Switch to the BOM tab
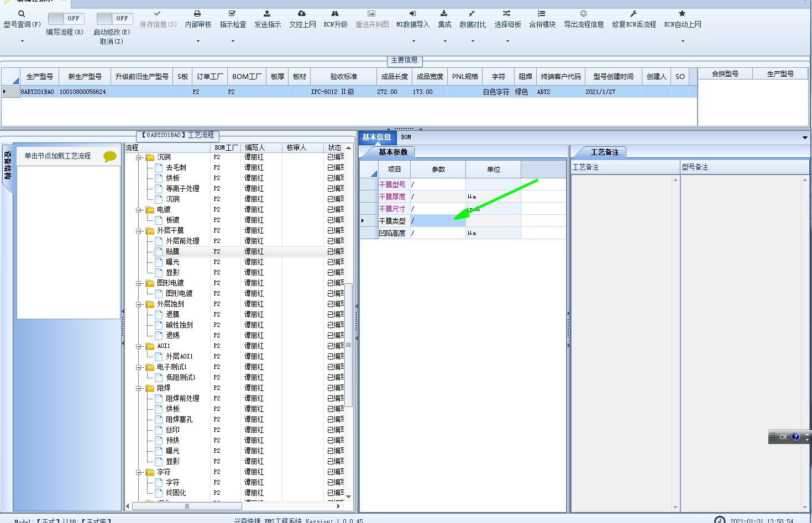This screenshot has height=523, width=812. (406, 138)
